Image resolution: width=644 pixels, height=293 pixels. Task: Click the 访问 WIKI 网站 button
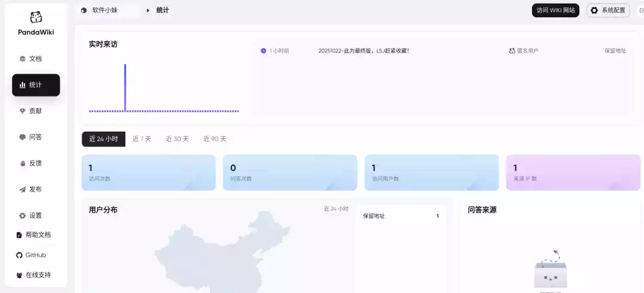pyautogui.click(x=555, y=10)
